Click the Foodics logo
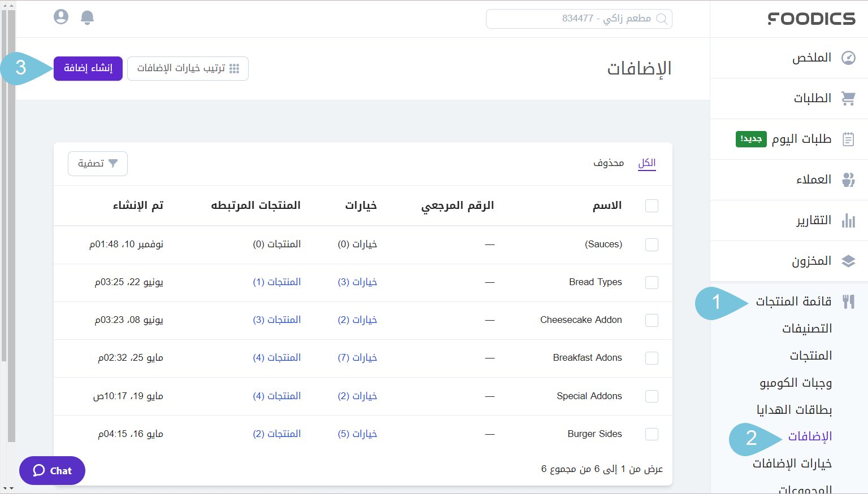The height and width of the screenshot is (494, 868). (x=811, y=19)
